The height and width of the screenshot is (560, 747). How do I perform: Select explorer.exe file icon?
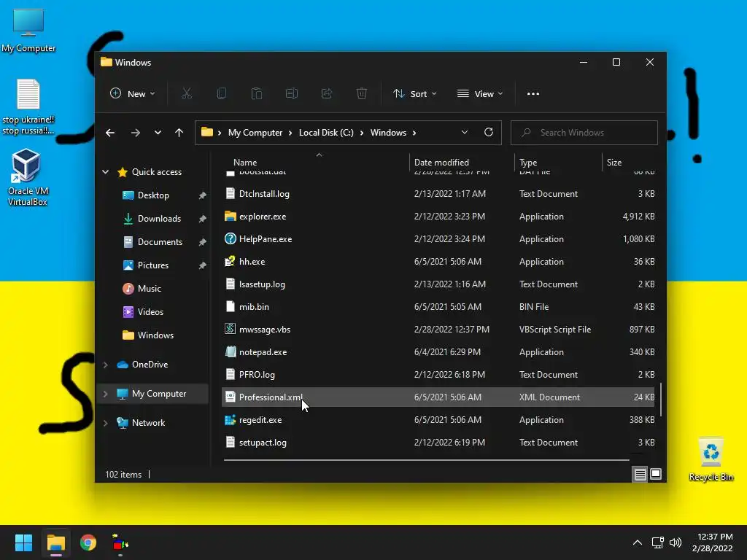(x=230, y=216)
